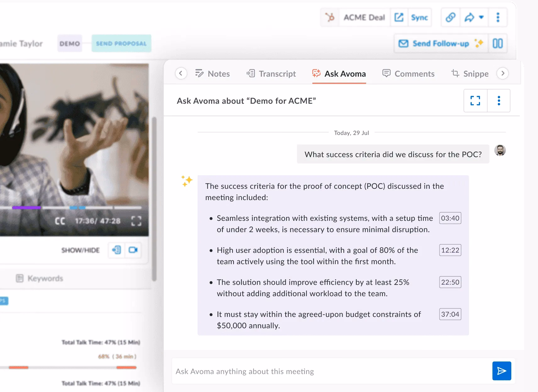Viewport: 538px width, 392px height.
Task: Switch to the Transcript tab
Action: (x=271, y=74)
